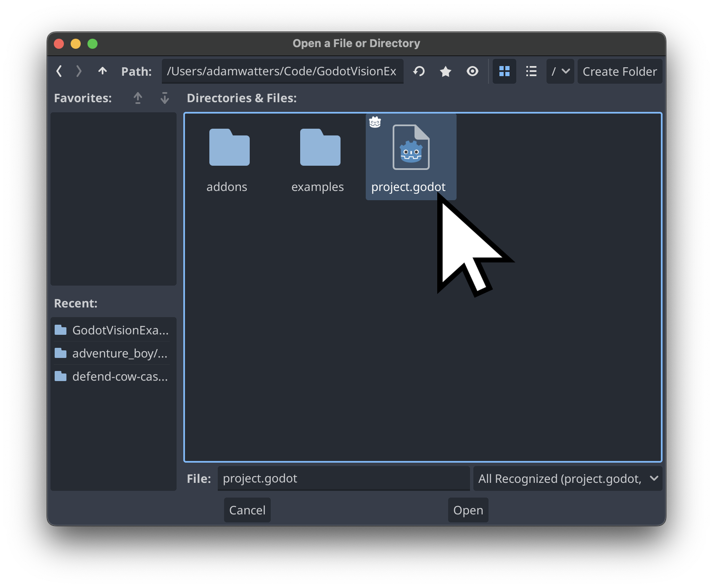Click the Path text field
This screenshot has height=588, width=713.
pos(283,72)
